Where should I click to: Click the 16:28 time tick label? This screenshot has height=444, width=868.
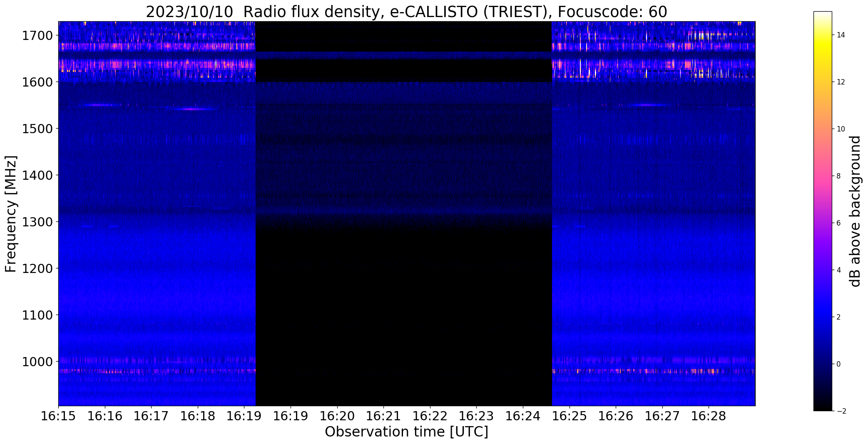tap(709, 416)
